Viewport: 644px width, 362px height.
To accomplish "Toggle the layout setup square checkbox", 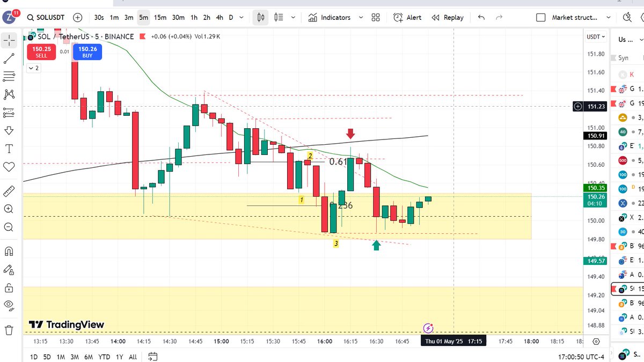I will click(541, 17).
